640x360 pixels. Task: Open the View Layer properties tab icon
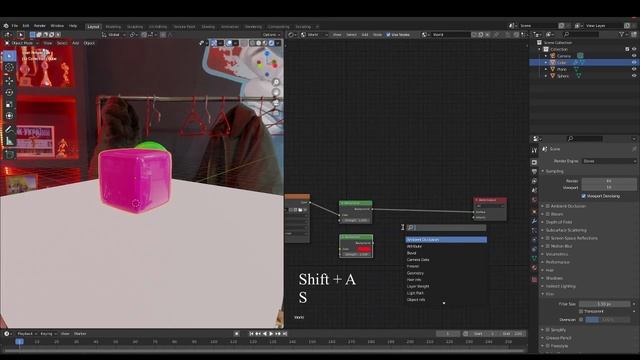[534, 181]
